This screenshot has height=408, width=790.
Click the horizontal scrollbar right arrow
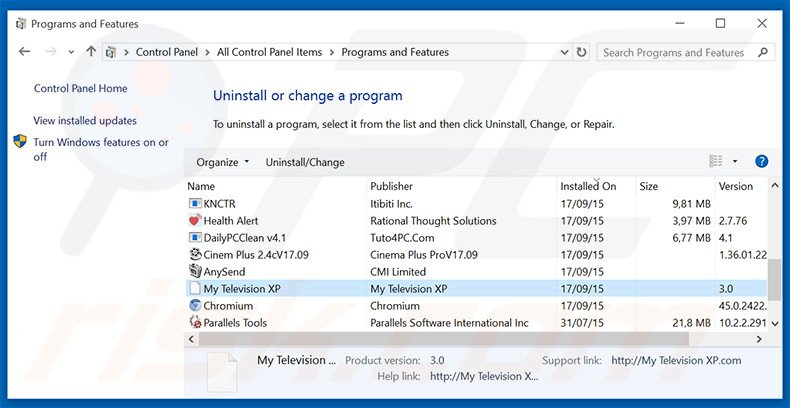(x=759, y=339)
